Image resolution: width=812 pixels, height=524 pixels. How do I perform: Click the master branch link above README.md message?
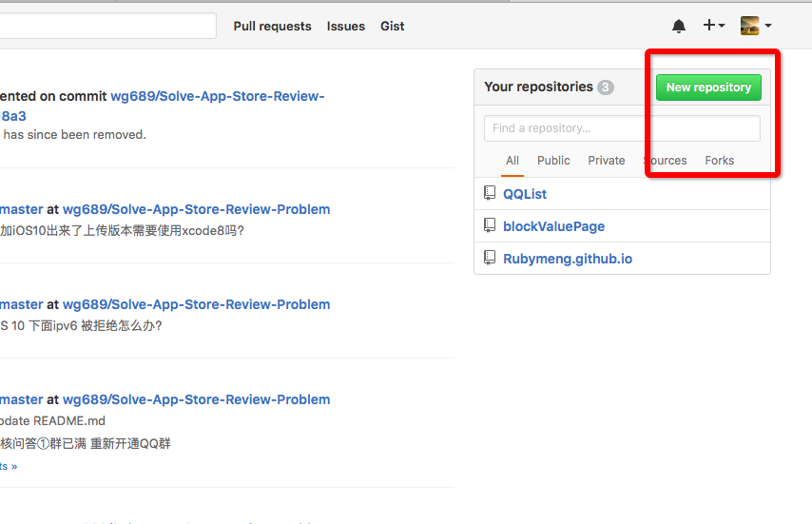pyautogui.click(x=21, y=399)
